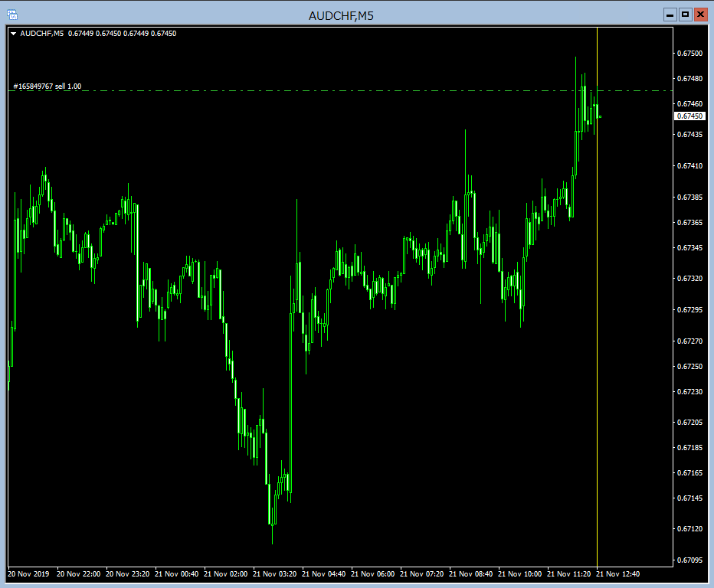Click the 0.67250 price axis label
This screenshot has width=714, height=588.
pyautogui.click(x=689, y=367)
